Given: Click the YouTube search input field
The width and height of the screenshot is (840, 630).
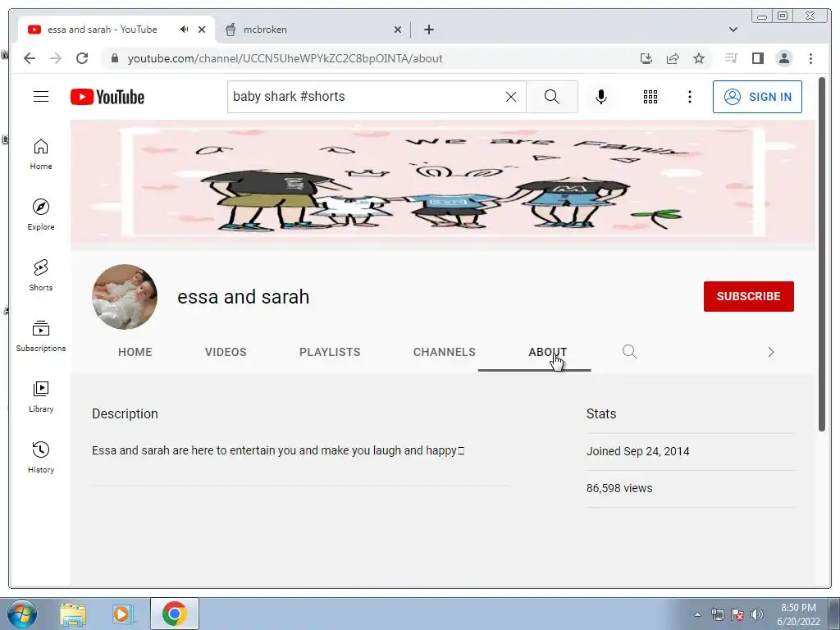Looking at the screenshot, I should (367, 97).
